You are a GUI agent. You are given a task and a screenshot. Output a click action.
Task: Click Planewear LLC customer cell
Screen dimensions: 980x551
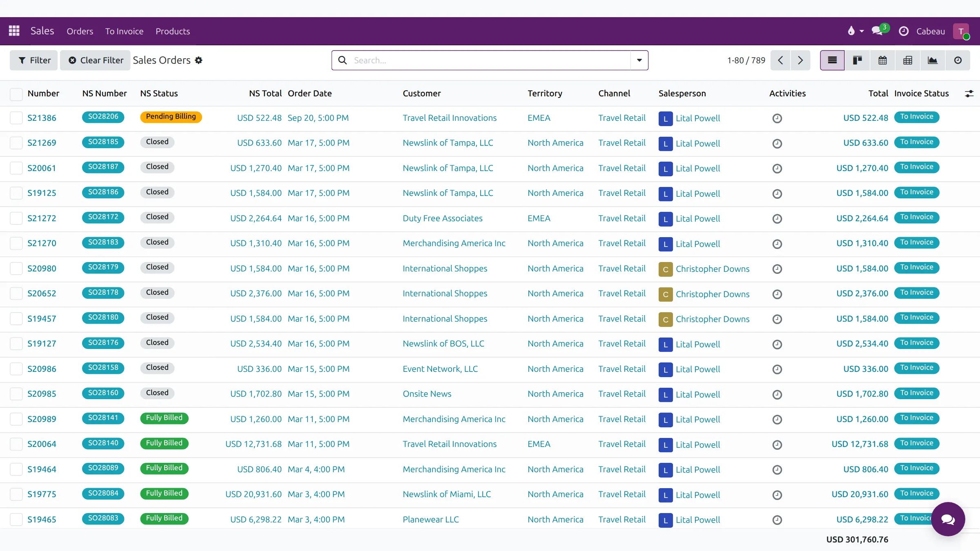point(431,520)
